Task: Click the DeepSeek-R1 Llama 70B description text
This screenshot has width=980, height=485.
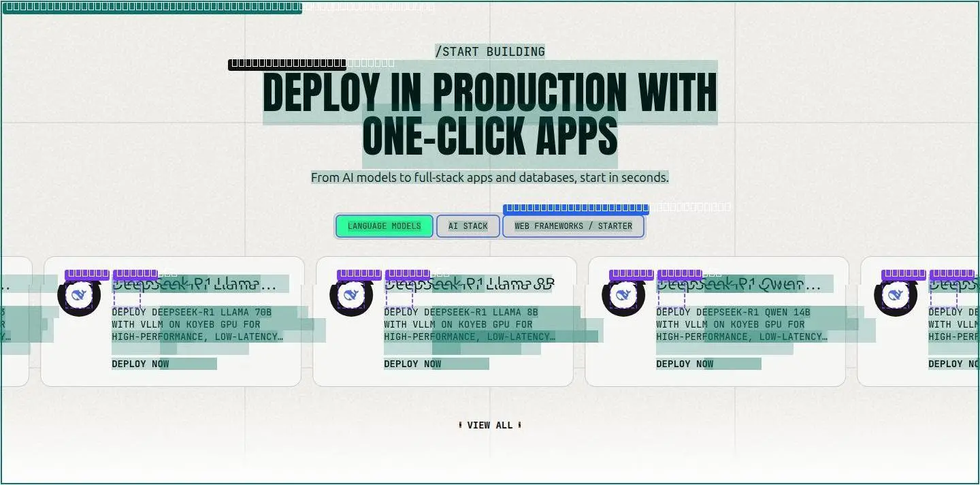Action: tap(197, 324)
